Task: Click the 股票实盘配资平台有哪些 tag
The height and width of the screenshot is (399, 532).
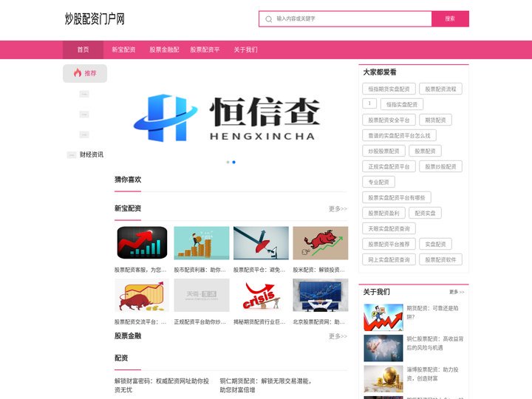Action: 397,197
